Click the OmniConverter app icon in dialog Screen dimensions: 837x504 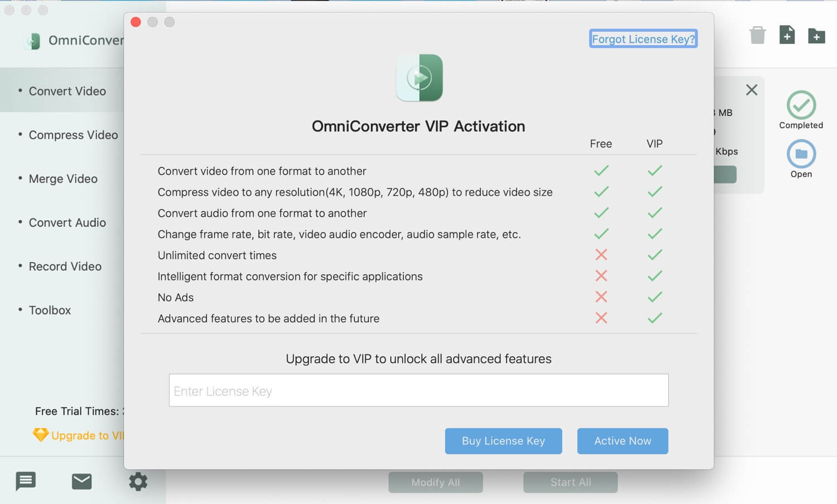419,77
